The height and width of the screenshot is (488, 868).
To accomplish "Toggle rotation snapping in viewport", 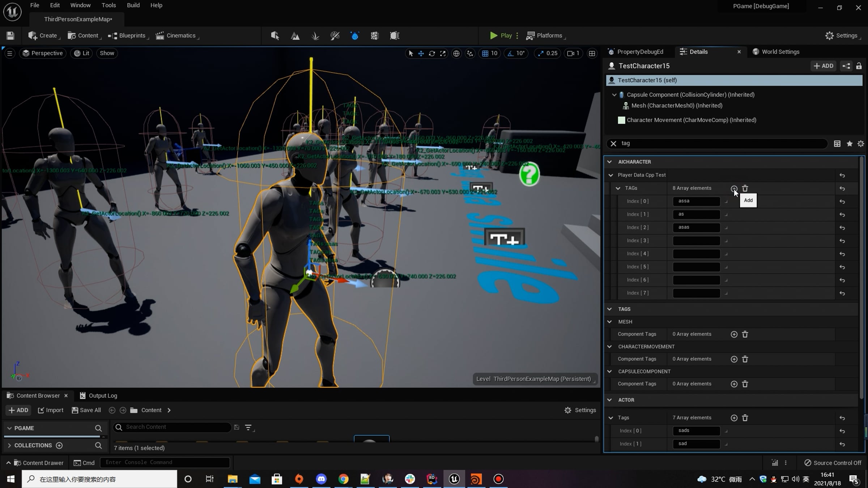I will 510,53.
